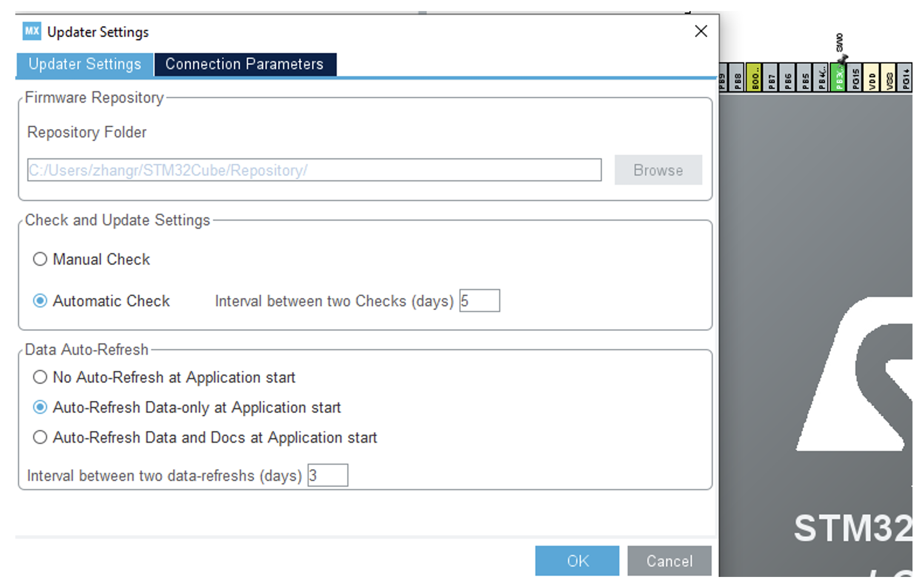This screenshot has width=921, height=588.
Task: Click the PG15 pin on chip
Action: (x=855, y=77)
